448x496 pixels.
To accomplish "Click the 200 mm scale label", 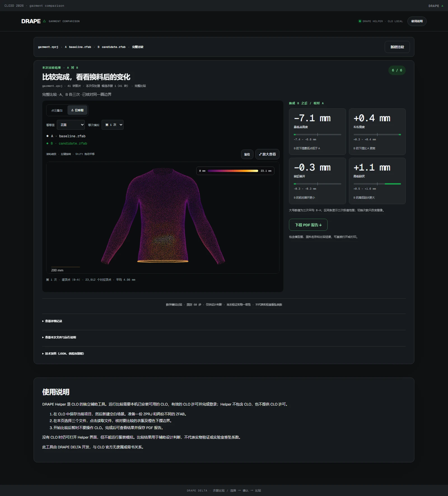I will 57,270.
